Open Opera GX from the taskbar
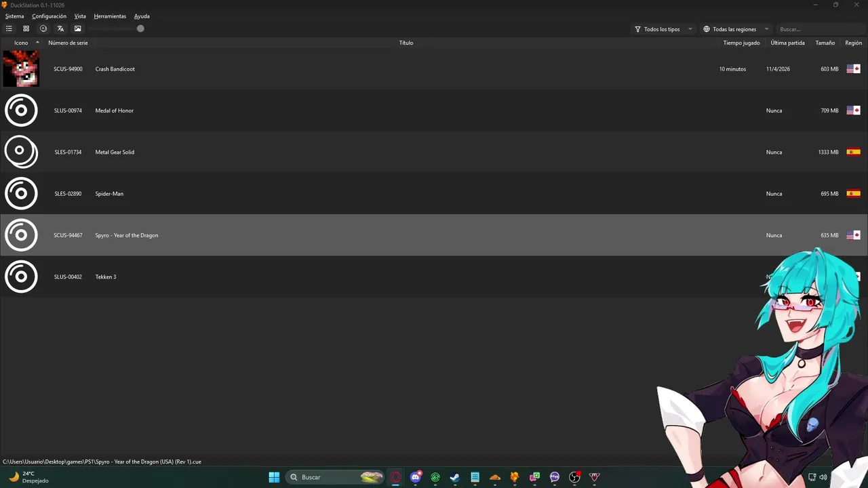The width and height of the screenshot is (868, 488). (395, 477)
